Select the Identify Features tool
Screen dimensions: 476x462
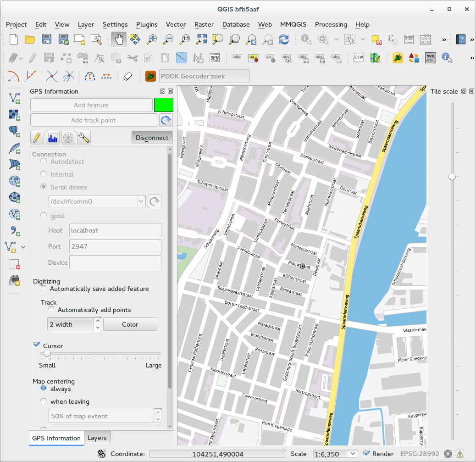[x=306, y=39]
